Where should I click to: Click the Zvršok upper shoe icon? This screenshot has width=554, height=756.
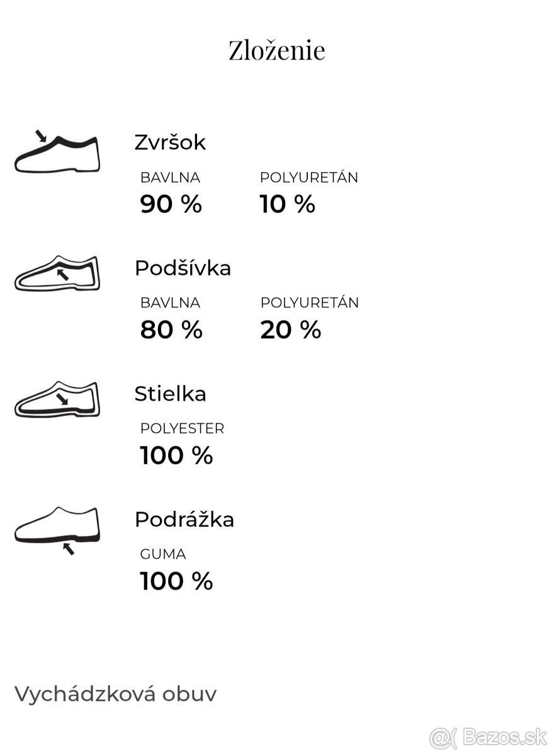(57, 152)
